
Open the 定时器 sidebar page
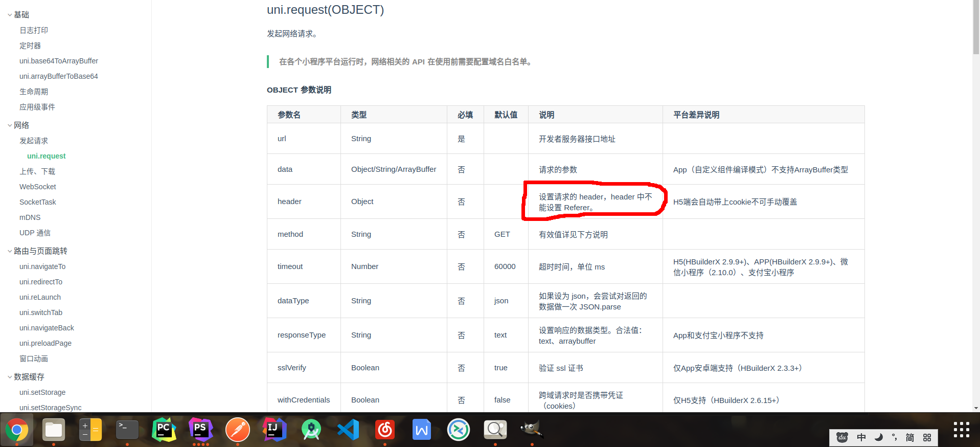[x=30, y=46]
